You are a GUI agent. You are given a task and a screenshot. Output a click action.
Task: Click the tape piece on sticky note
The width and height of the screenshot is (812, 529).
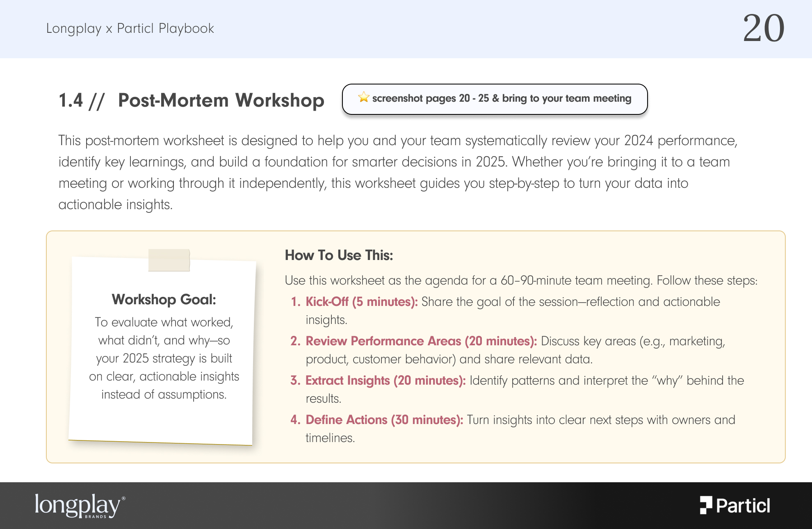pyautogui.click(x=169, y=260)
